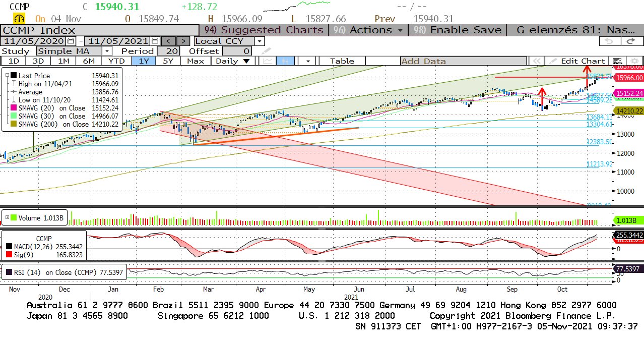
Task: Click the 15152.24 magenta axis label
Action: coord(629,93)
